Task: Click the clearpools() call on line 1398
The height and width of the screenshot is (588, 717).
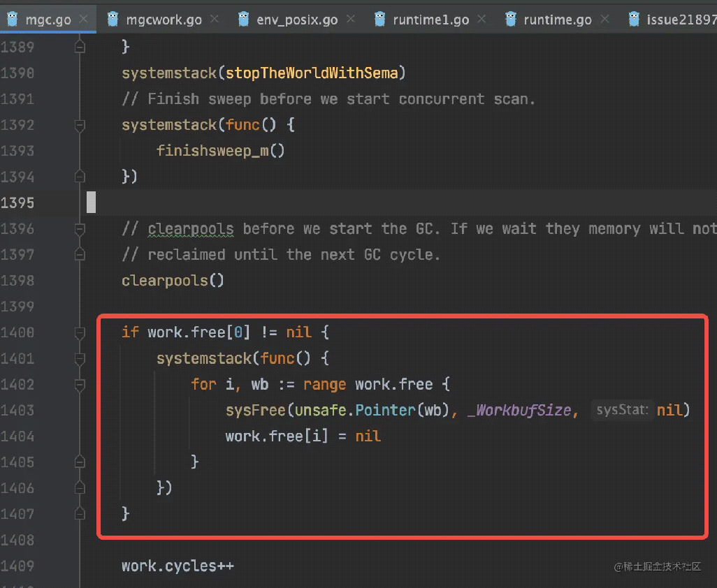Action: coord(173,281)
